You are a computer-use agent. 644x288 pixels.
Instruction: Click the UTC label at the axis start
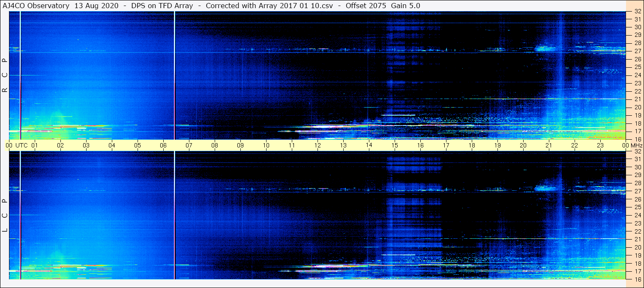coord(21,145)
